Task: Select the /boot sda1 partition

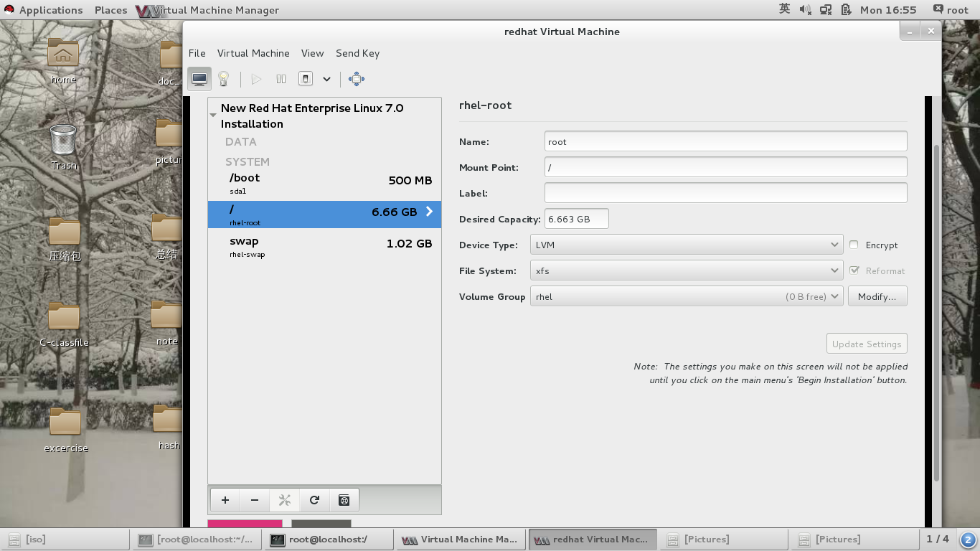Action: (x=324, y=183)
